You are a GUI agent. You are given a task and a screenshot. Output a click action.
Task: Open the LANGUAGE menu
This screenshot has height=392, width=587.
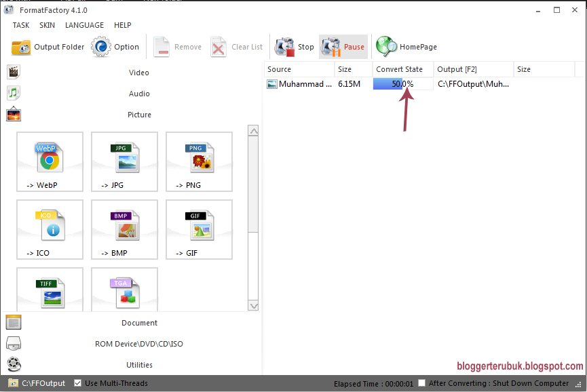[x=85, y=25]
